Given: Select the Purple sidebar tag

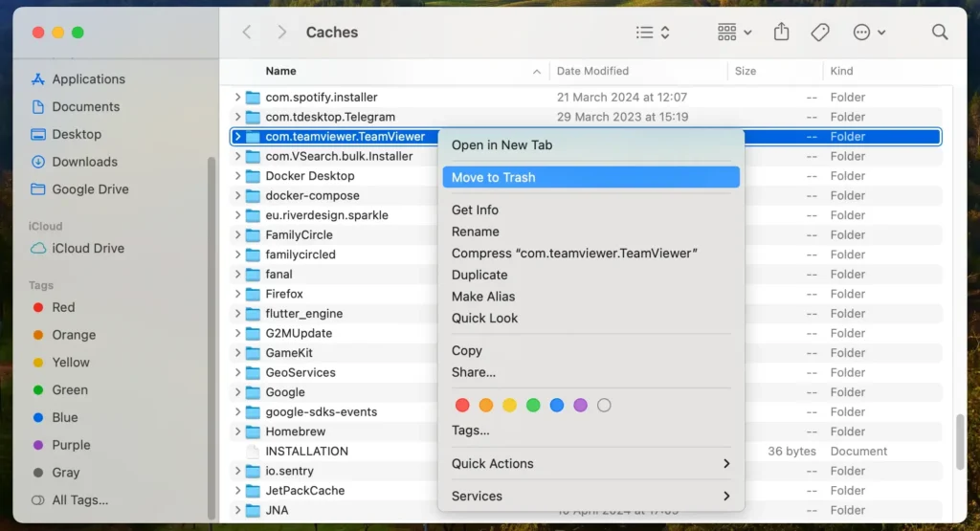Looking at the screenshot, I should point(61,445).
